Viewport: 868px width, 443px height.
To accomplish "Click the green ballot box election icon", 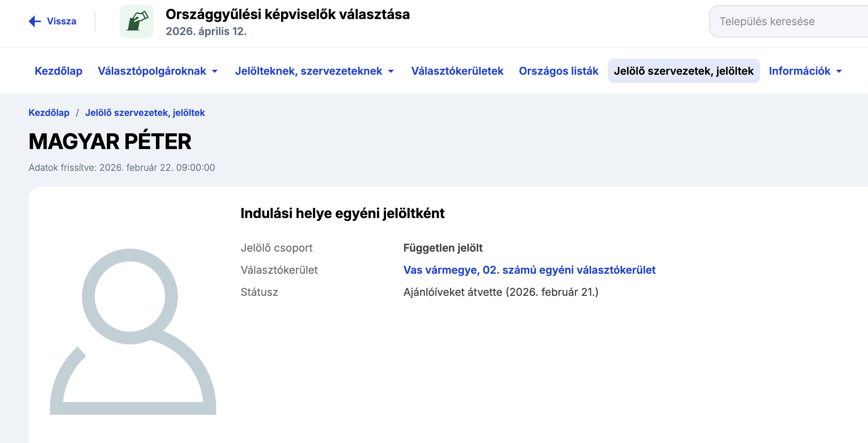I will (137, 21).
